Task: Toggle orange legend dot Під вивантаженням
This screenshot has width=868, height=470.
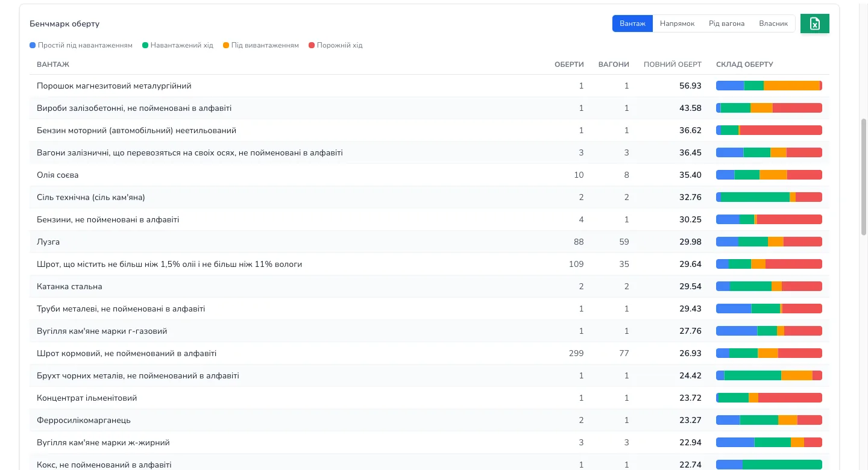Action: [226, 45]
